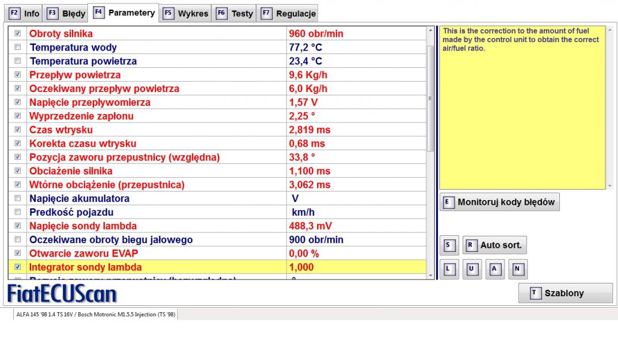The height and width of the screenshot is (364, 618).
Task: Toggle Integrator sondy lambda checkbox
Action: (18, 267)
